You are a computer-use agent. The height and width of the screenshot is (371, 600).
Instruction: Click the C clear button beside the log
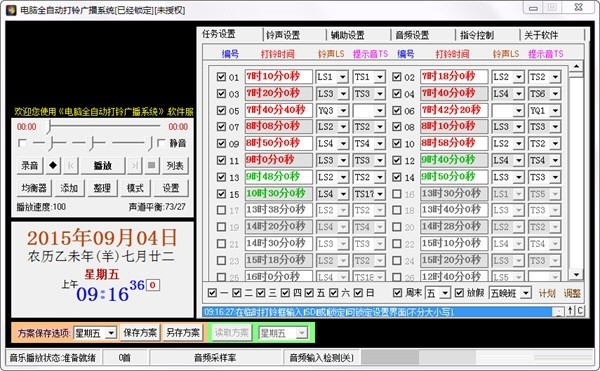pyautogui.click(x=580, y=311)
